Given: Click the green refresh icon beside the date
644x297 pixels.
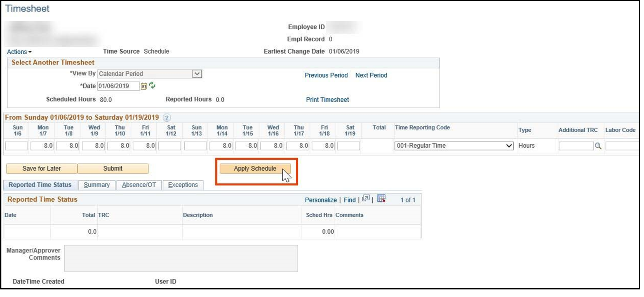Looking at the screenshot, I should click(x=152, y=86).
